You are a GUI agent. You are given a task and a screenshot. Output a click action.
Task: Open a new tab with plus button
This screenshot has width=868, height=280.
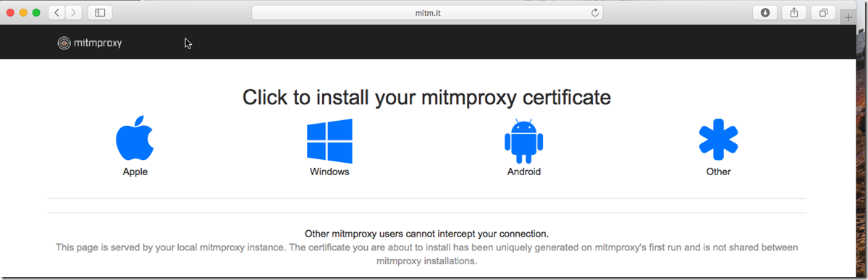pos(848,17)
